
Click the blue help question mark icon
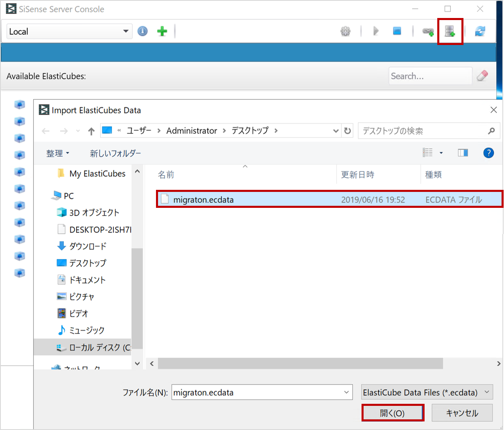coord(488,153)
